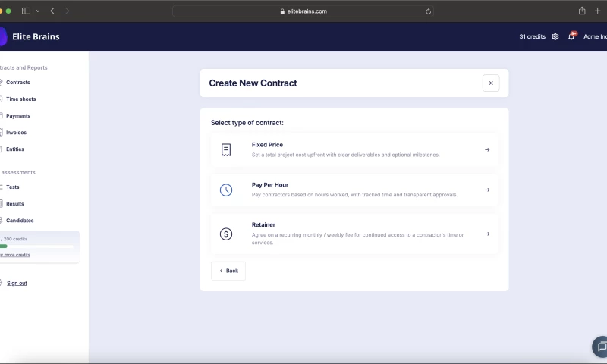
Task: Reload the page with the refresh icon
Action: coord(428,11)
